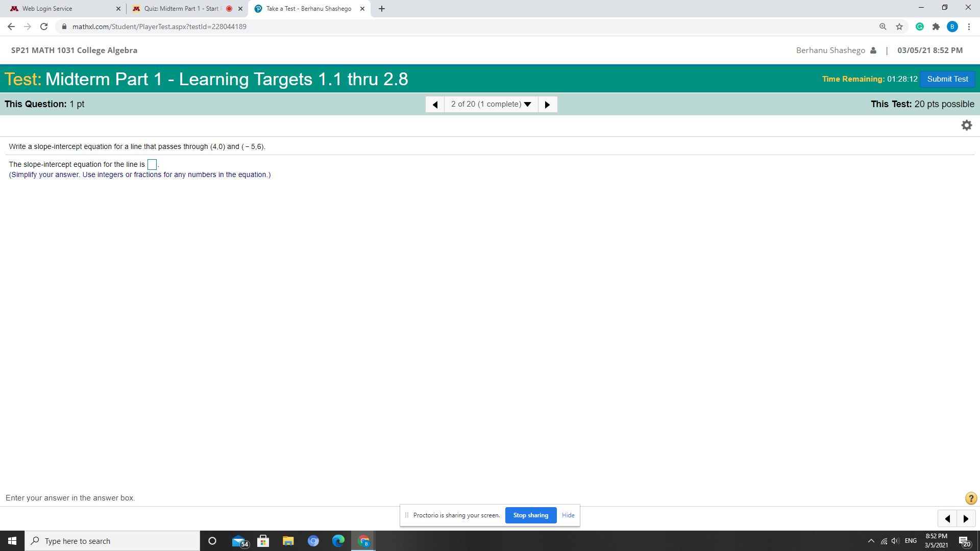Show hidden system tray icons chevron

point(871,541)
